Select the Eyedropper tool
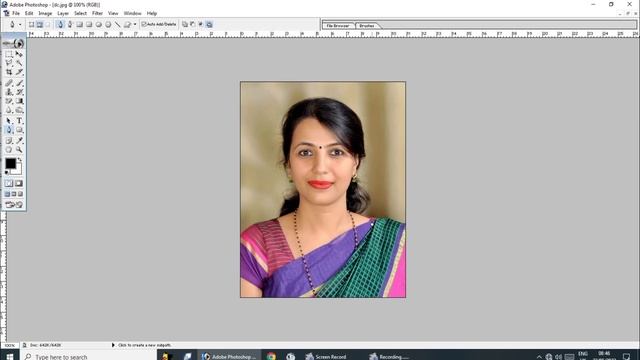This screenshot has width=640, height=360. pos(19,140)
